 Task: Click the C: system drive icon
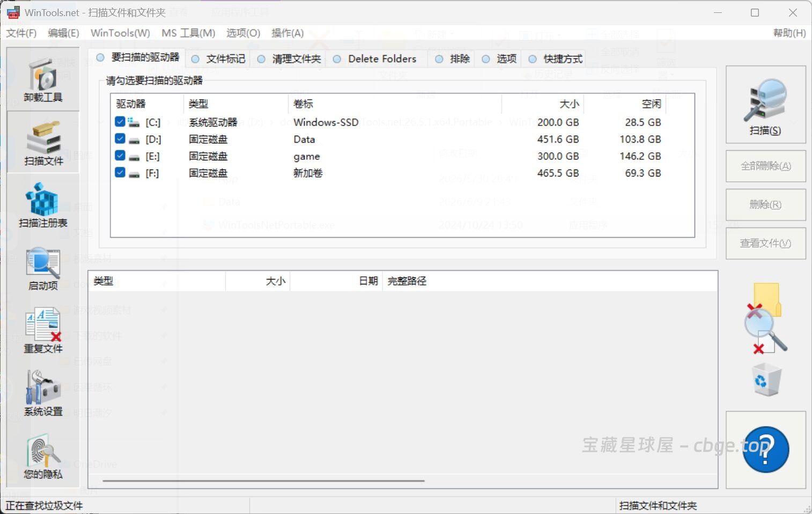134,122
